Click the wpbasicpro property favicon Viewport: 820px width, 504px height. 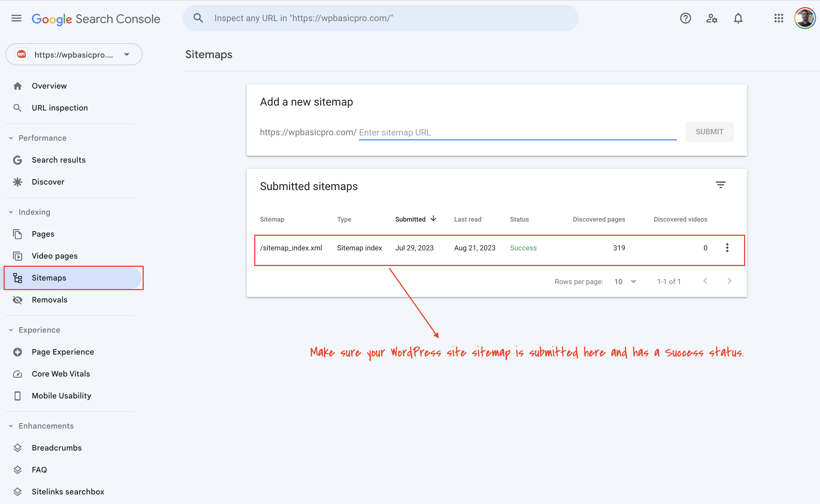(22, 54)
